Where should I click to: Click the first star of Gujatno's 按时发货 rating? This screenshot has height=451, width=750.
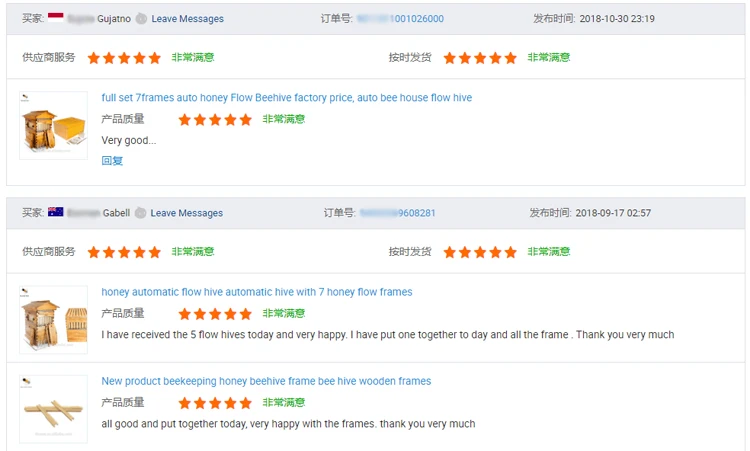(x=450, y=58)
